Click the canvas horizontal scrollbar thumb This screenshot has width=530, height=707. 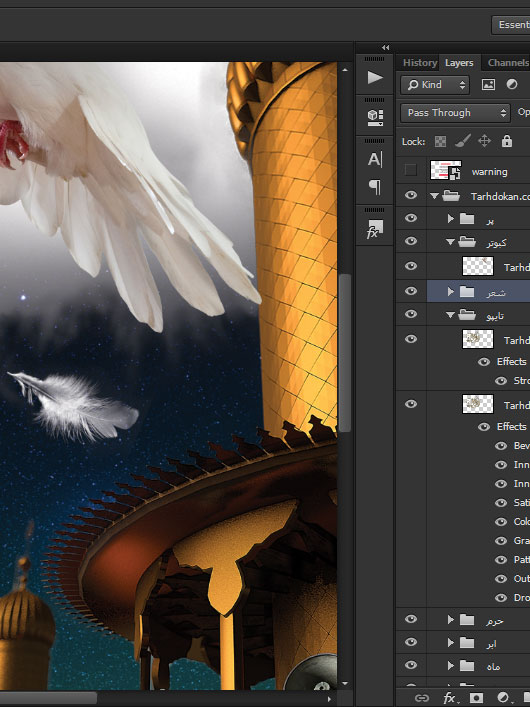(48, 698)
